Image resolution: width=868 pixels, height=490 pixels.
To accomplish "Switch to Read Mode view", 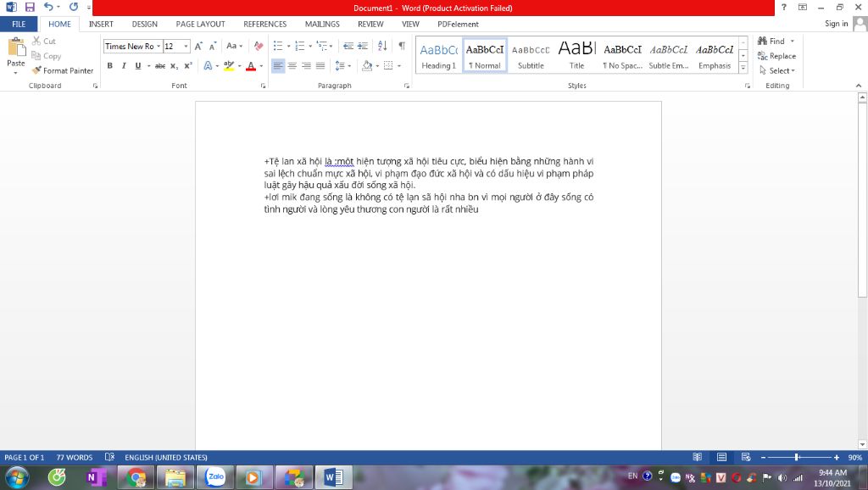I will [698, 457].
